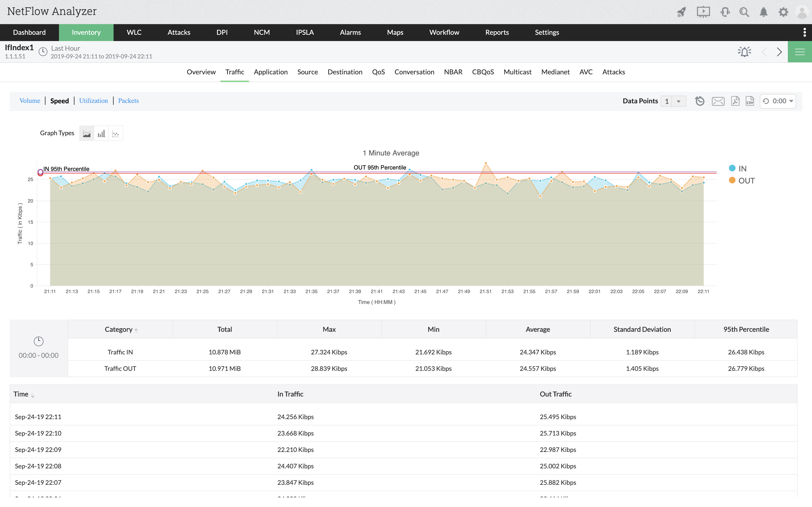This screenshot has height=507, width=812.
Task: Select the area graph type icon
Action: 87,134
